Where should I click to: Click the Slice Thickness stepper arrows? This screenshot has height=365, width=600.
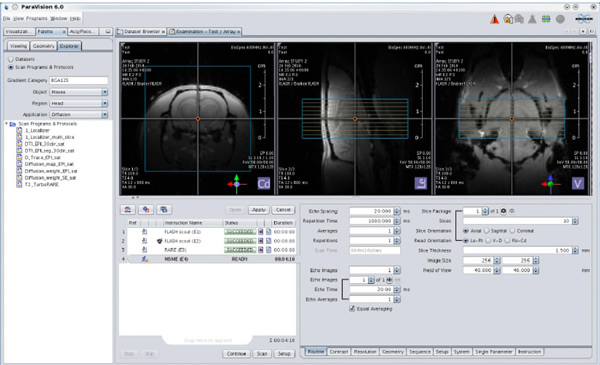click(x=575, y=251)
